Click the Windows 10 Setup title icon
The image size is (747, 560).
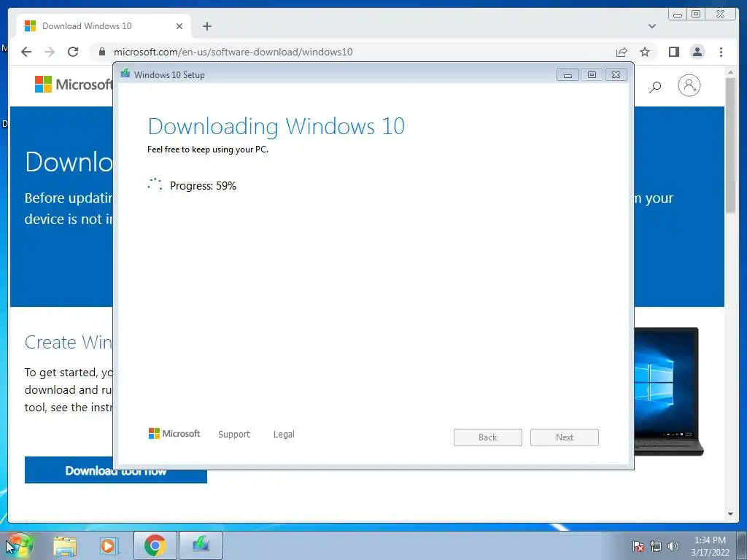(x=125, y=74)
